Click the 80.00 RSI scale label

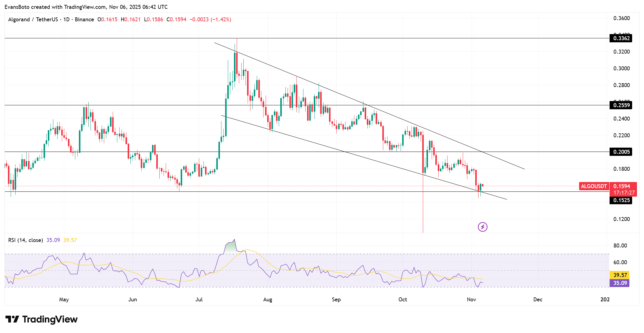(620, 246)
